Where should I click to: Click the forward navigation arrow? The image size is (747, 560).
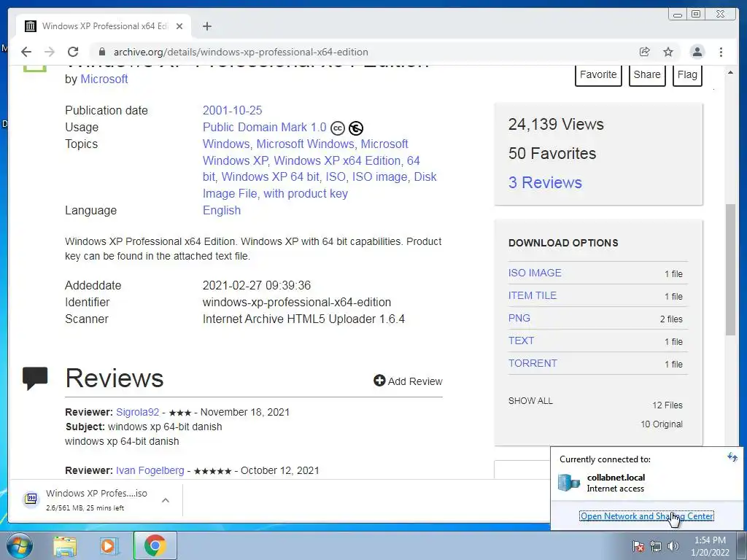pyautogui.click(x=50, y=52)
